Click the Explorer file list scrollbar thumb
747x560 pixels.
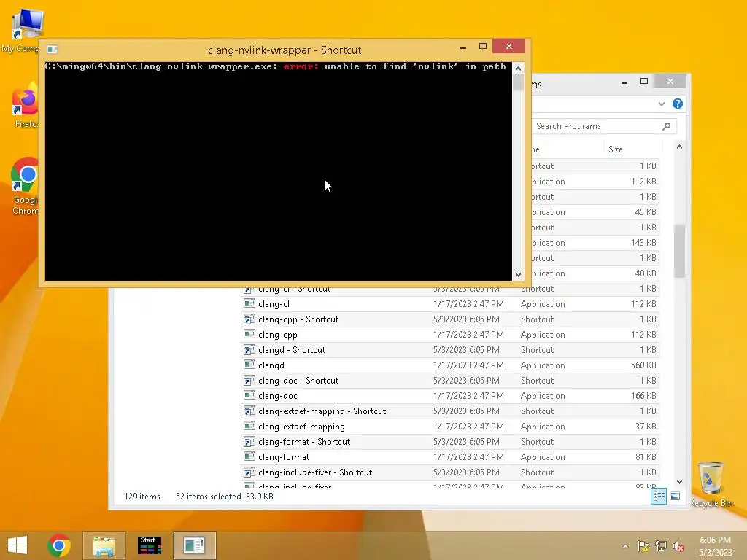(x=679, y=251)
